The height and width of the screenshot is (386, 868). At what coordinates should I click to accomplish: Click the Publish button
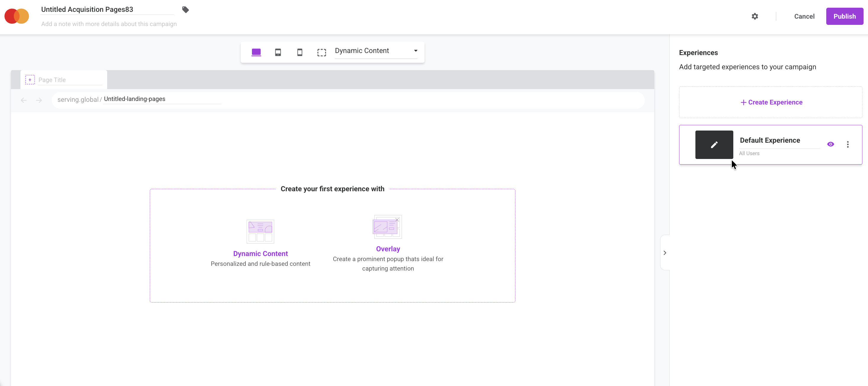click(844, 16)
